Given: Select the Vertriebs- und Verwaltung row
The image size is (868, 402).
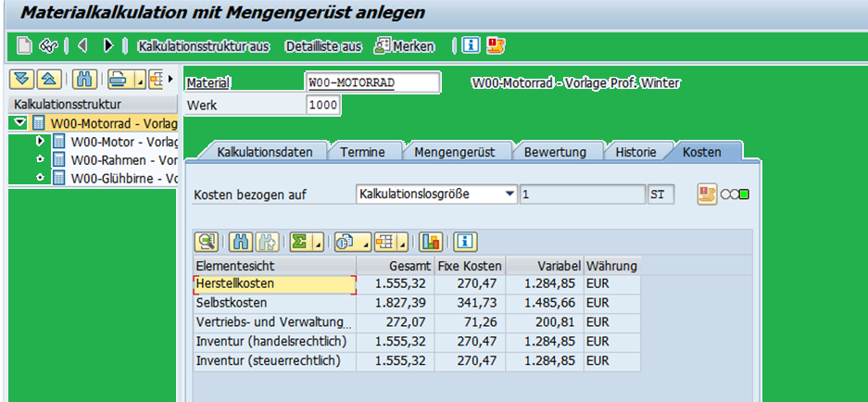Looking at the screenshot, I should (x=417, y=322).
